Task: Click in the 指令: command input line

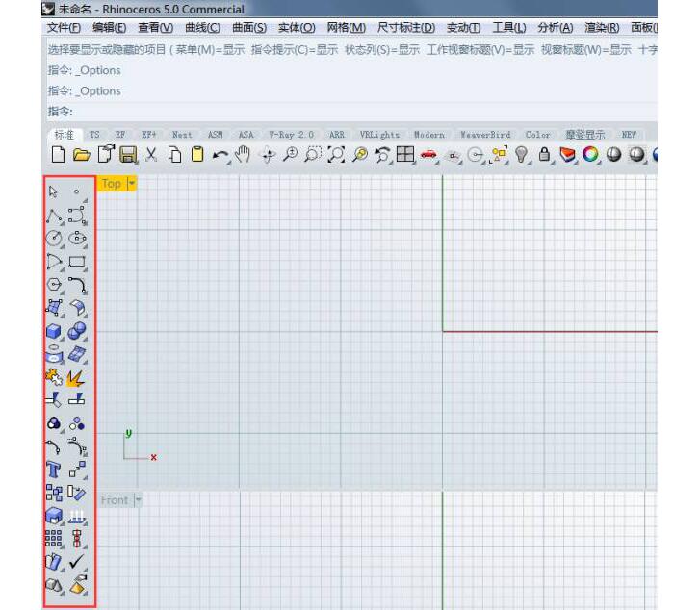Action: [351, 111]
